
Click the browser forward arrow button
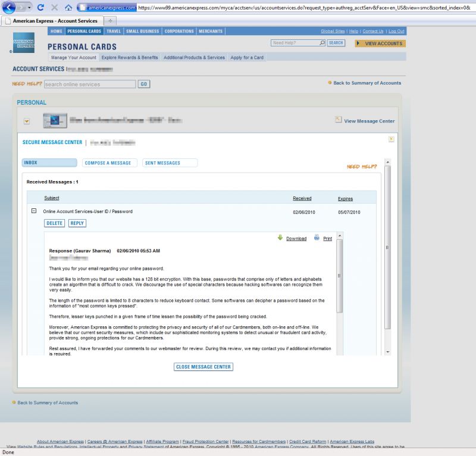[21, 7]
